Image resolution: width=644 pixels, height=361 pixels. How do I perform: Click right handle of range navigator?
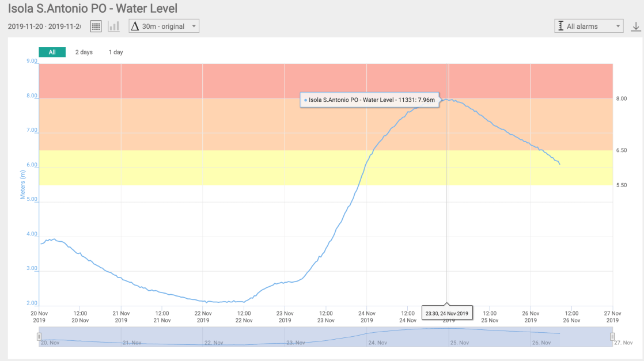(x=612, y=336)
